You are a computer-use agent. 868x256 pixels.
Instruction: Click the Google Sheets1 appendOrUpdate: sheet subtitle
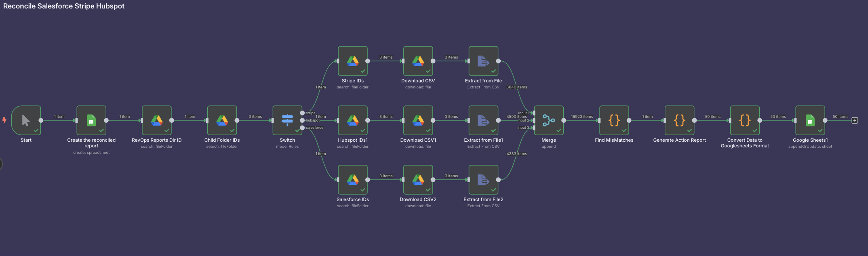click(810, 147)
